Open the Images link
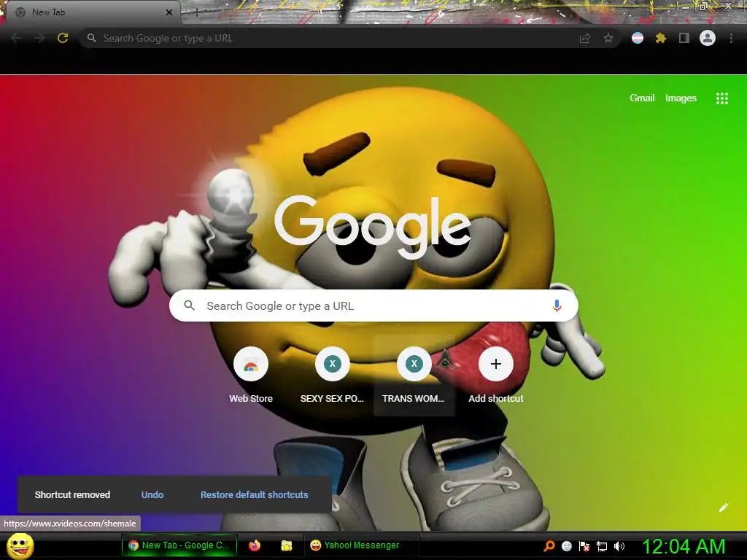 pyautogui.click(x=681, y=98)
